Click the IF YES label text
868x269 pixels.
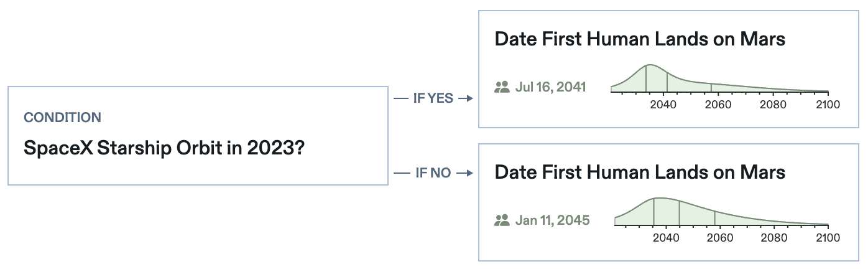pos(433,98)
